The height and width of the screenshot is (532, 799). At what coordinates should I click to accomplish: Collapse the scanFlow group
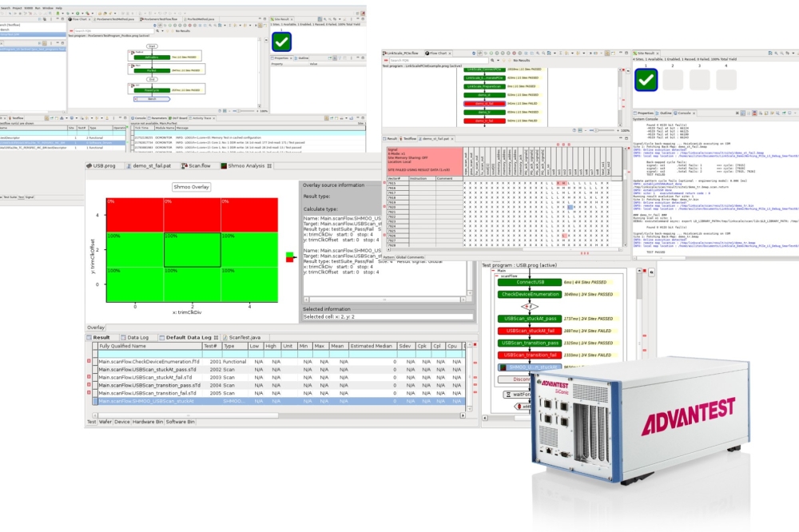pos(497,276)
